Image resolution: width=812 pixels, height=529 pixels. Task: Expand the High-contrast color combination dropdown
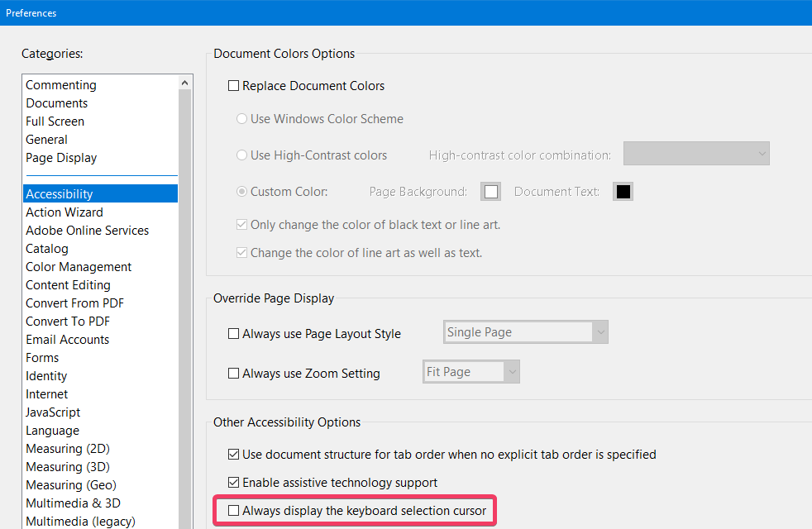696,154
